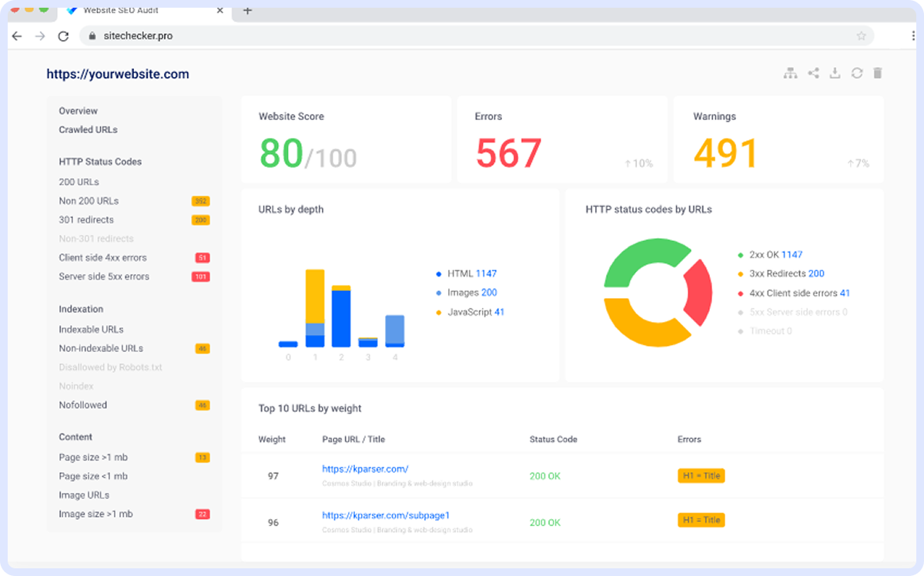Bookmark the page with star icon
The image size is (924, 576).
(861, 36)
